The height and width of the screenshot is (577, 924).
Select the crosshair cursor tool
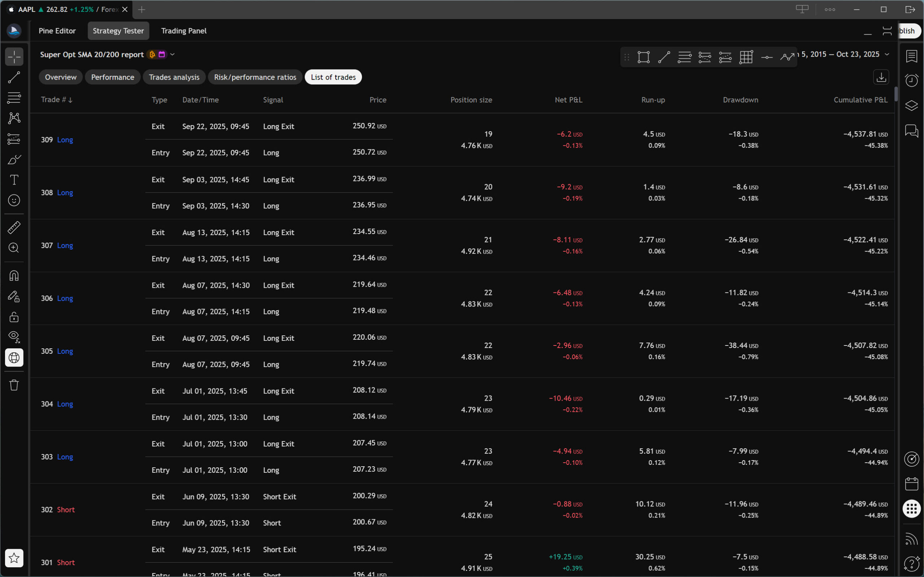[x=14, y=57]
